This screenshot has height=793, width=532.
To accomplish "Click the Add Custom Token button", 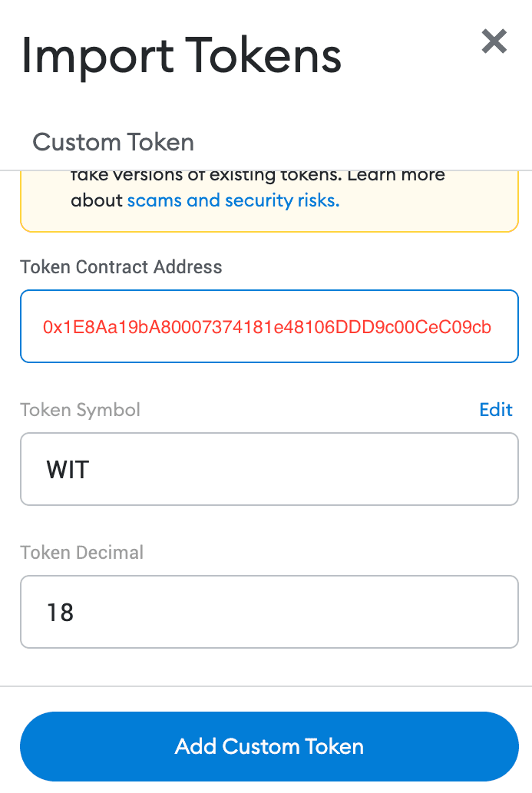I will point(269,746).
